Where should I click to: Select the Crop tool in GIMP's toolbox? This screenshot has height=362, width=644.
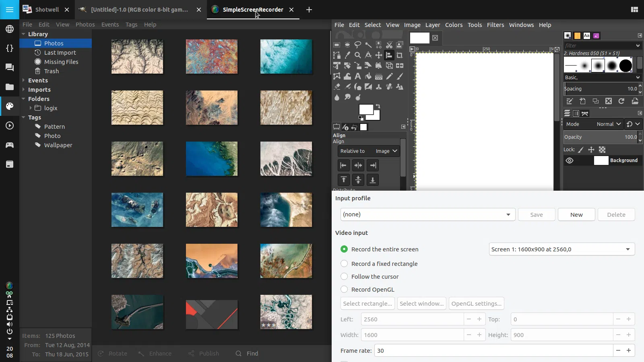click(400, 55)
